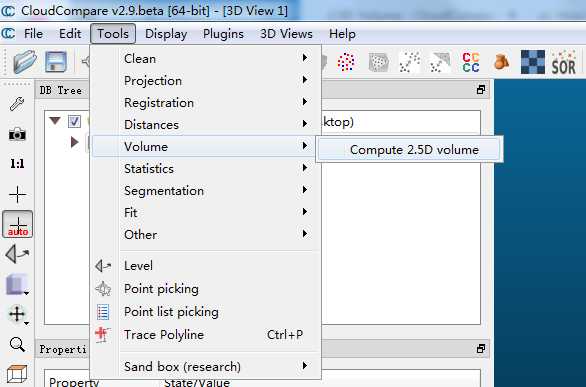Expand the Segmentation submenu

click(x=206, y=191)
